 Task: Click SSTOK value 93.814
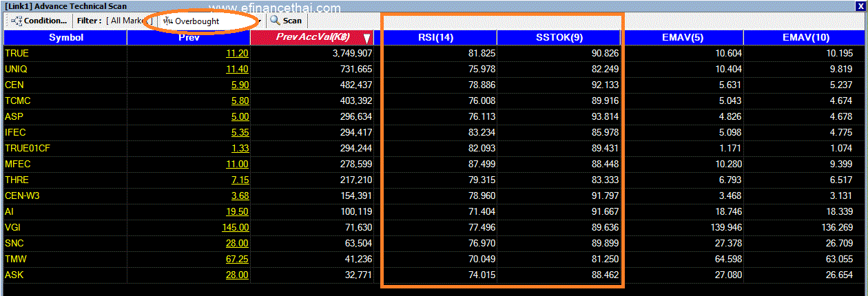pyautogui.click(x=605, y=116)
